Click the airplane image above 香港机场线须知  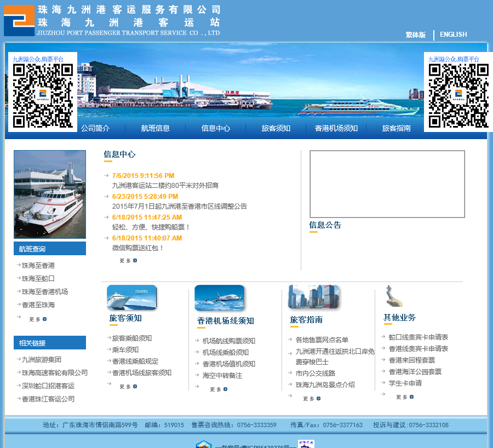click(219, 298)
